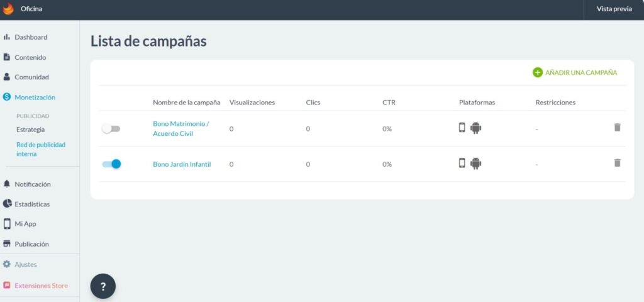Viewport: 644px width, 302px height.
Task: Open the Bono Matrimonio / Acuerdo Civil link
Action: coord(180,128)
